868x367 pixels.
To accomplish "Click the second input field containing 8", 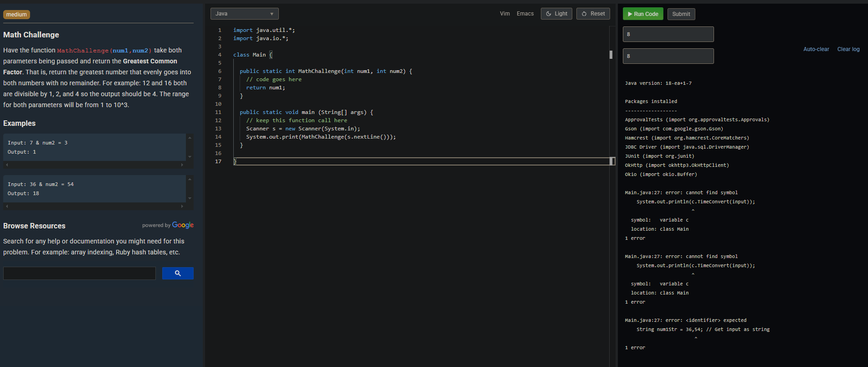I will coord(668,56).
